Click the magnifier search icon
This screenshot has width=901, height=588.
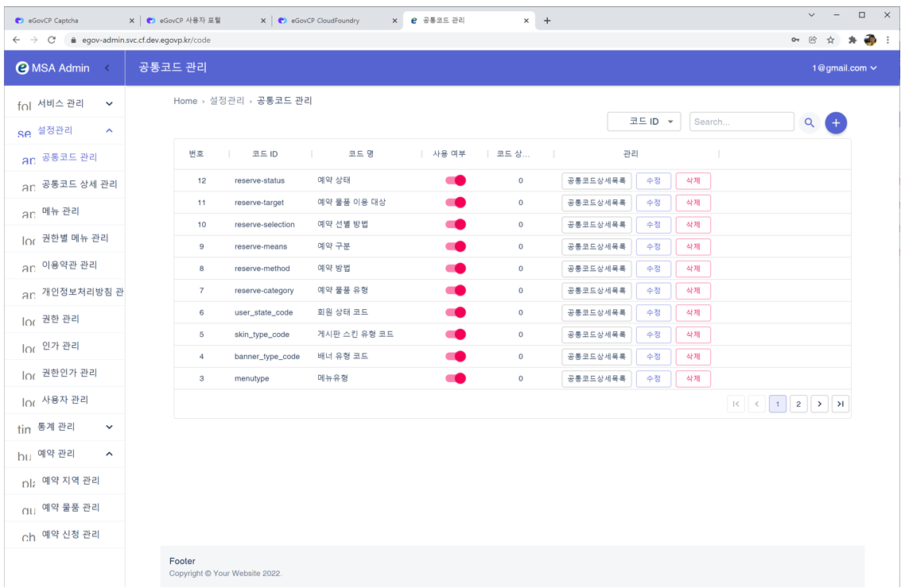pos(809,123)
